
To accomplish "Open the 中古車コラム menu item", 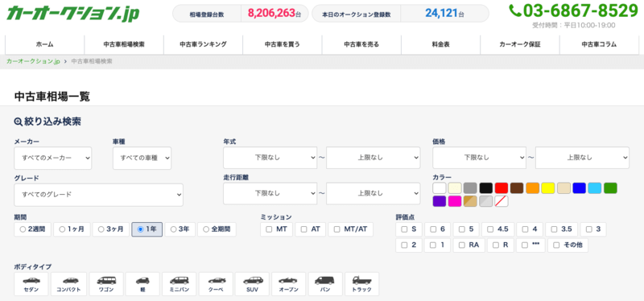I will pyautogui.click(x=599, y=45).
